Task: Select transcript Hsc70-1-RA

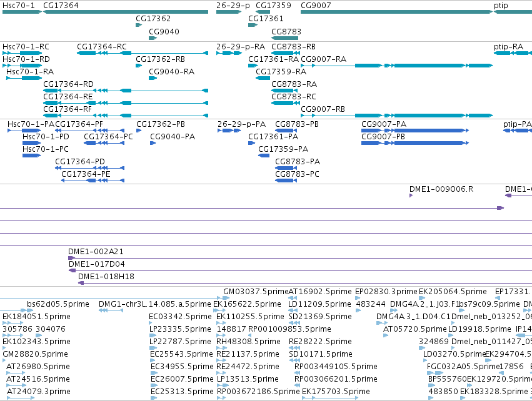Action: click(24, 78)
